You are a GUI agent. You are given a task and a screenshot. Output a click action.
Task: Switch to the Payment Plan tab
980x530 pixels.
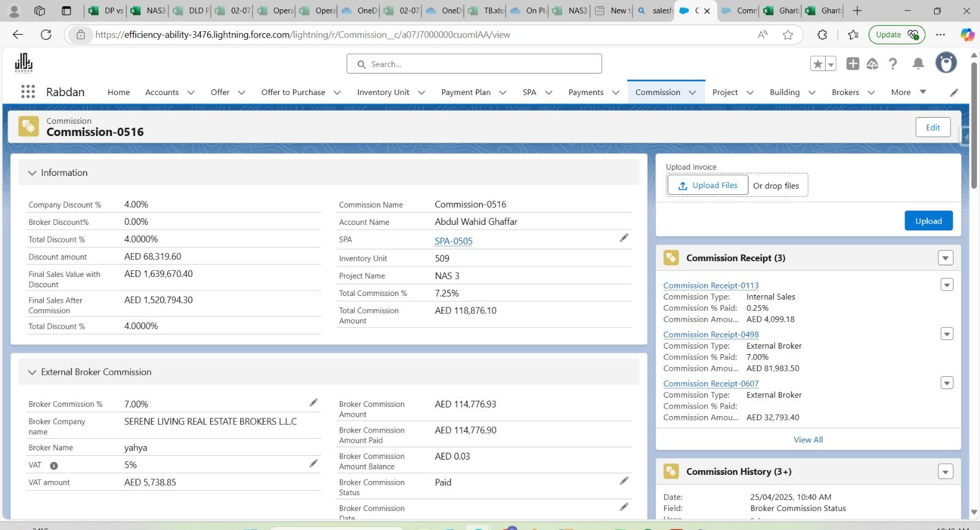466,93
